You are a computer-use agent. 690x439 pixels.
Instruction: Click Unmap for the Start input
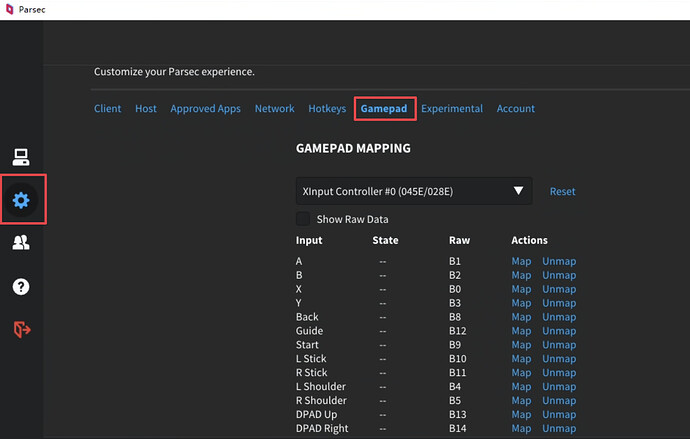click(559, 345)
